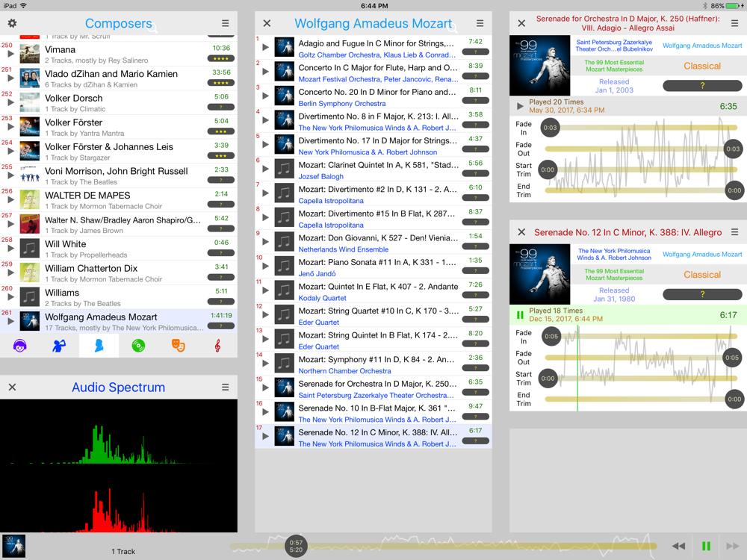The width and height of the screenshot is (747, 560).
Task: Open menu for Serenade No. 12 track panel
Action: (x=734, y=232)
